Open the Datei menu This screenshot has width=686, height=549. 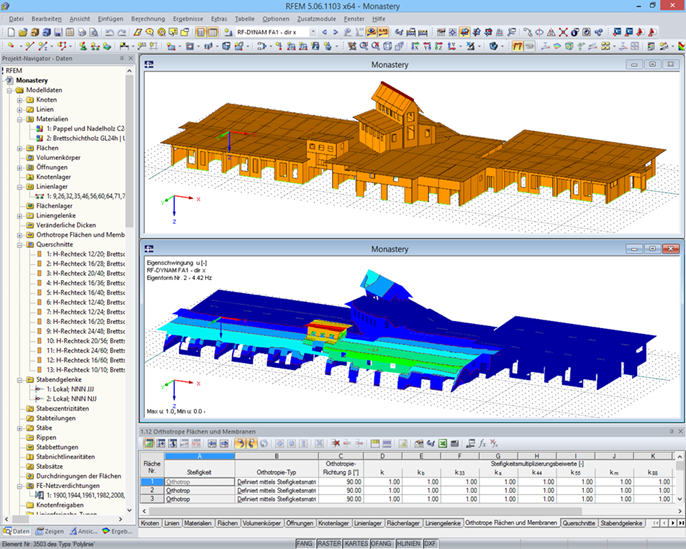(x=16, y=19)
